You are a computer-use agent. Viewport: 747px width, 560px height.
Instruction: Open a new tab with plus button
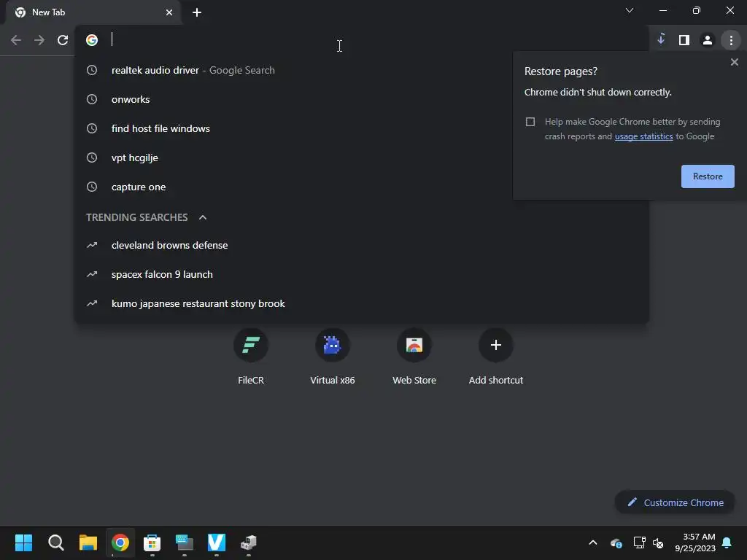click(197, 12)
